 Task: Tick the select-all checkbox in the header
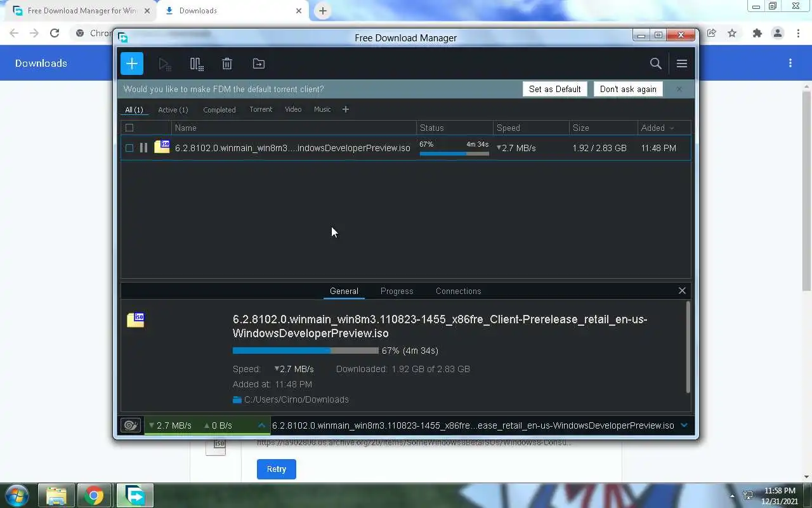click(129, 128)
